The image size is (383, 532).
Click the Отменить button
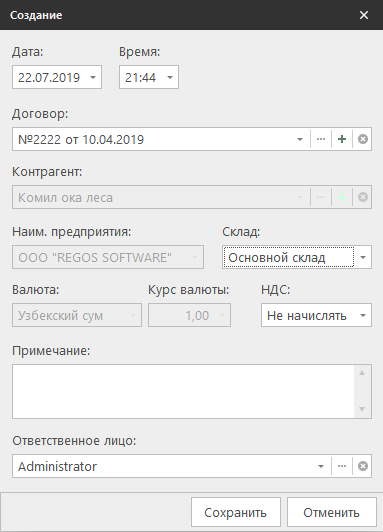pyautogui.click(x=332, y=512)
